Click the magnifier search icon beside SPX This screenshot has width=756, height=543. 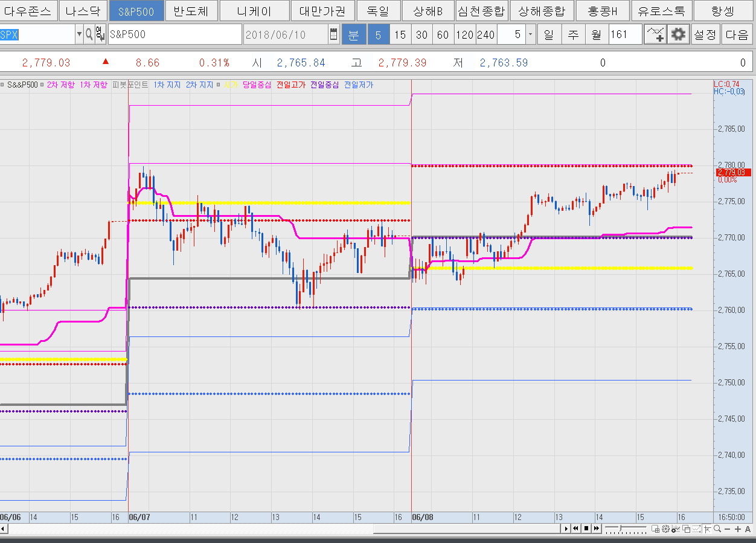pyautogui.click(x=89, y=35)
